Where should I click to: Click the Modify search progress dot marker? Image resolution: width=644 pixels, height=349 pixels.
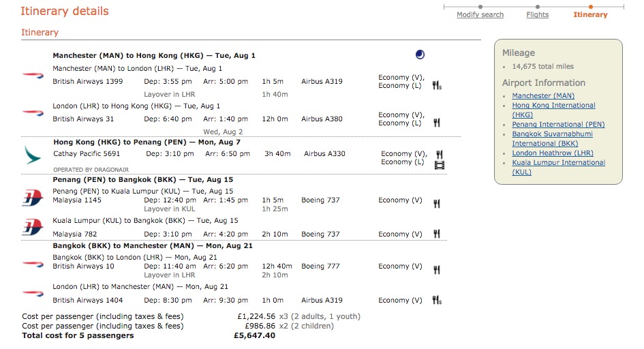point(480,7)
